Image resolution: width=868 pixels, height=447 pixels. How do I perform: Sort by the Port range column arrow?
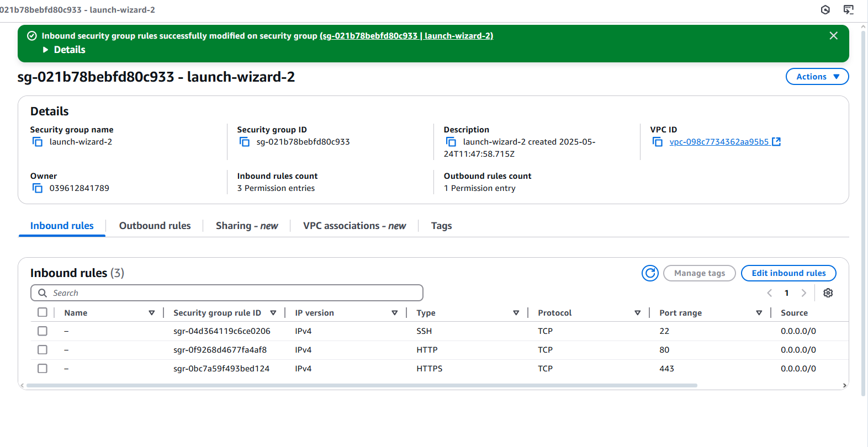(759, 313)
